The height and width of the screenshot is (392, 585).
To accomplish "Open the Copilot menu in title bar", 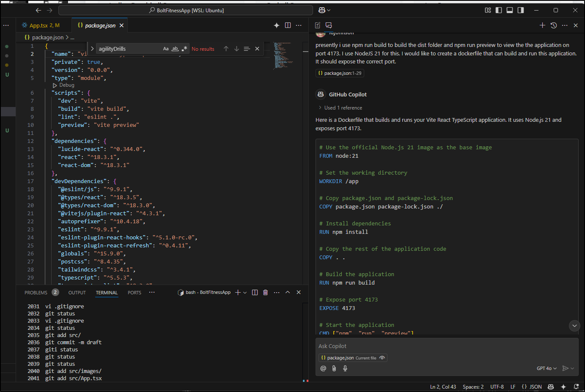I will 324,10.
